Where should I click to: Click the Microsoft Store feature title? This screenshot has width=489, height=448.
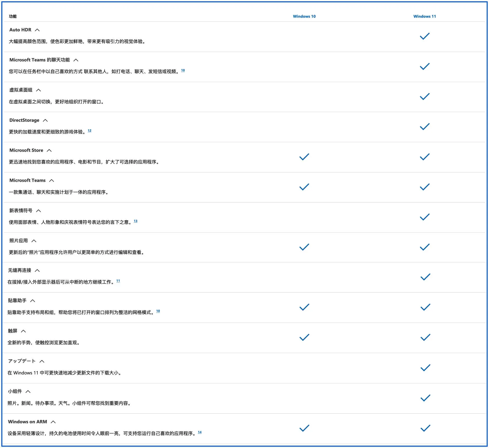click(26, 150)
